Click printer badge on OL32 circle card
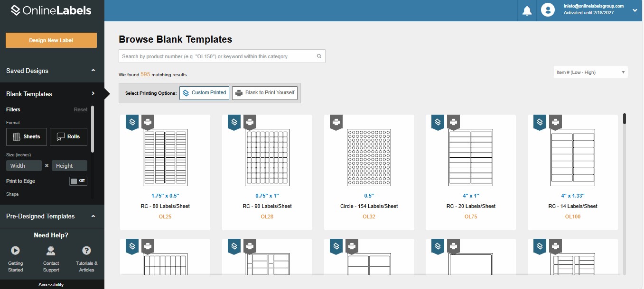 click(x=336, y=122)
